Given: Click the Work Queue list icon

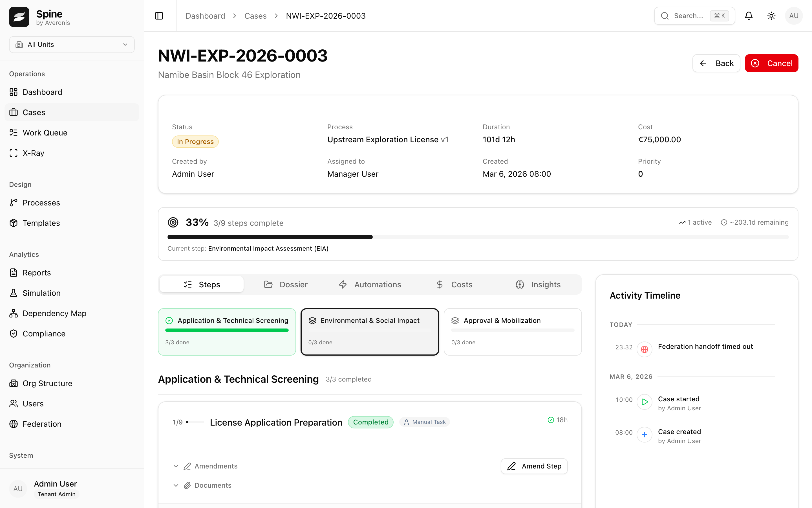Looking at the screenshot, I should 14,133.
